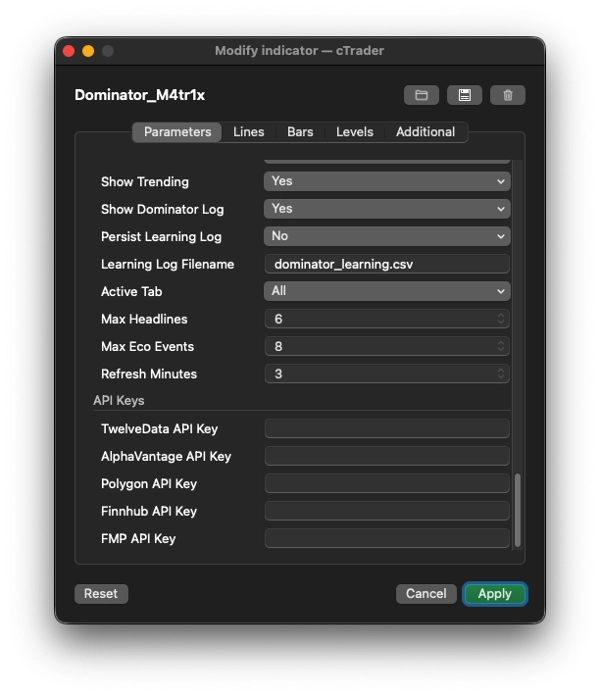Click the Cancel button
The height and width of the screenshot is (696, 600).
pos(426,593)
